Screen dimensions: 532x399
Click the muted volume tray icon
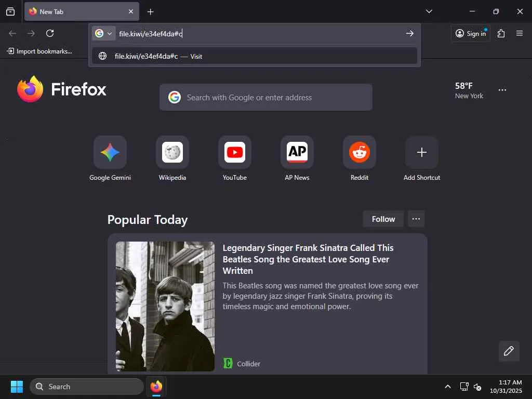click(x=477, y=387)
